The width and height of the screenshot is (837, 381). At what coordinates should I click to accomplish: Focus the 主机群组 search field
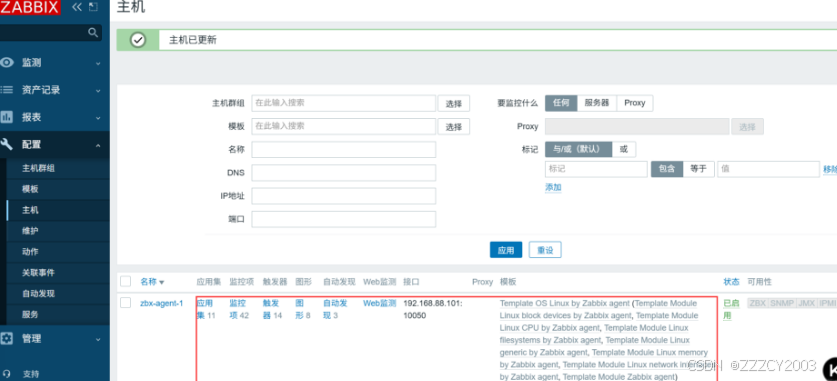click(x=344, y=103)
